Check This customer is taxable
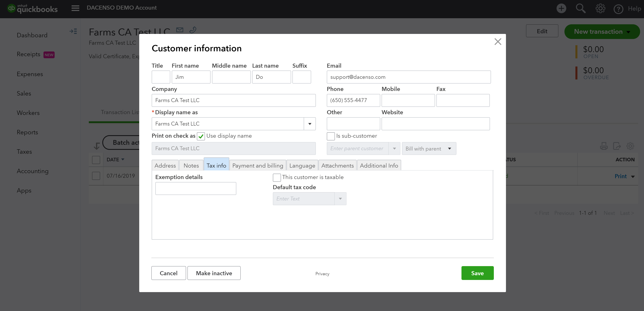 click(277, 178)
